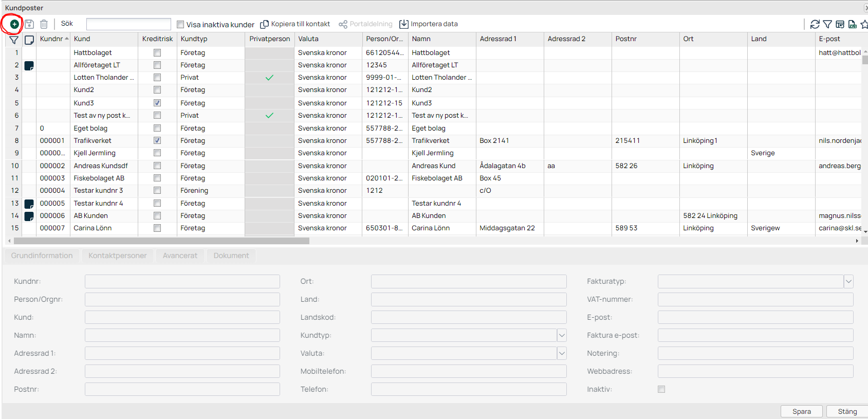868x419 pixels.
Task: Click the horizontal scrollbar right arrow
Action: pos(857,241)
